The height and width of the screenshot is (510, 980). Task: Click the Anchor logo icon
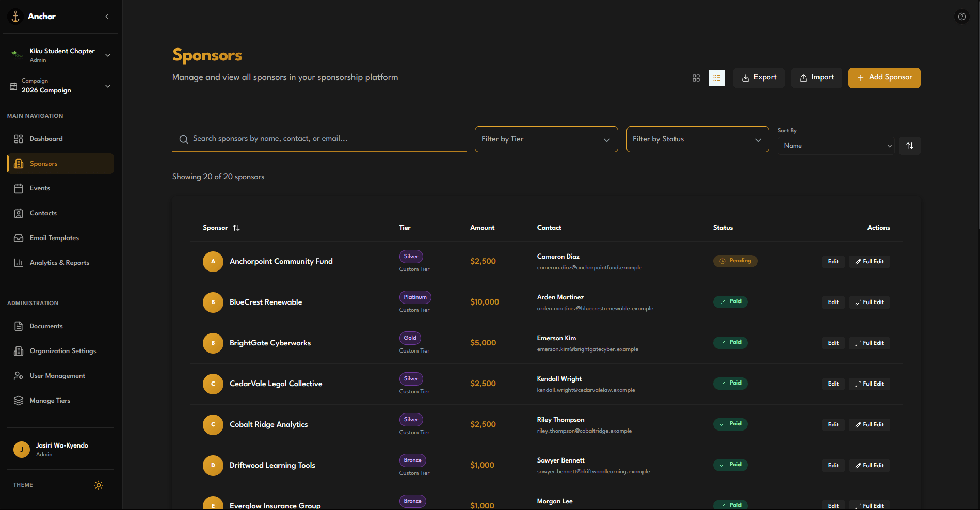tap(15, 17)
